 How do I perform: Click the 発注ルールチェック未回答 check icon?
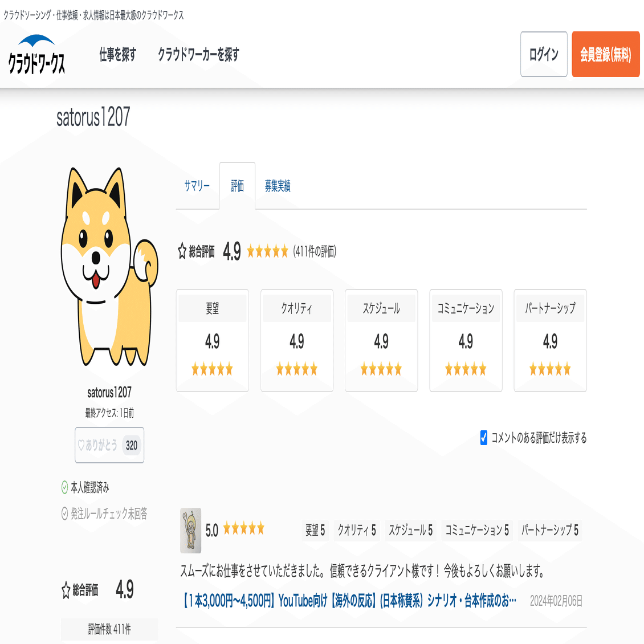[x=64, y=513]
